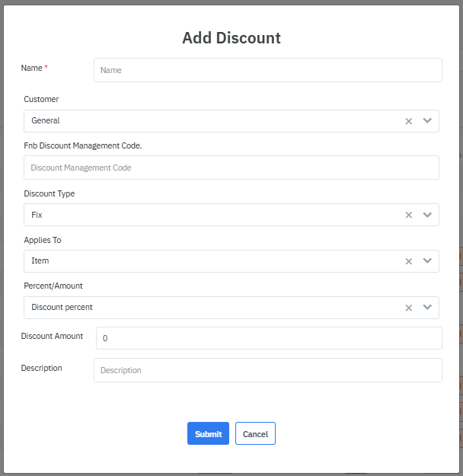Viewport: 463px width, 476px height.
Task: Open the Percent/Amount dropdown arrow
Action: click(x=427, y=308)
